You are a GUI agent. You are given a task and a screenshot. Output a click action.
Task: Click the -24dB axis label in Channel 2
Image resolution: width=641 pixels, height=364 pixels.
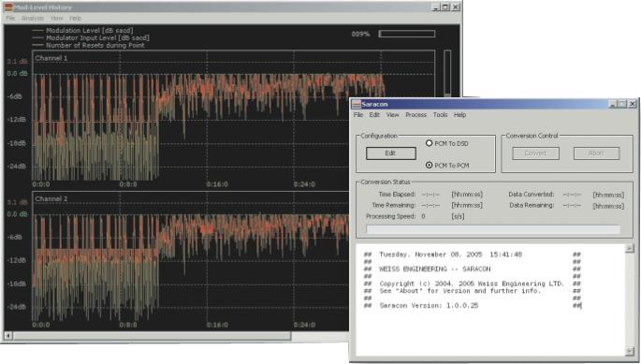click(x=16, y=307)
